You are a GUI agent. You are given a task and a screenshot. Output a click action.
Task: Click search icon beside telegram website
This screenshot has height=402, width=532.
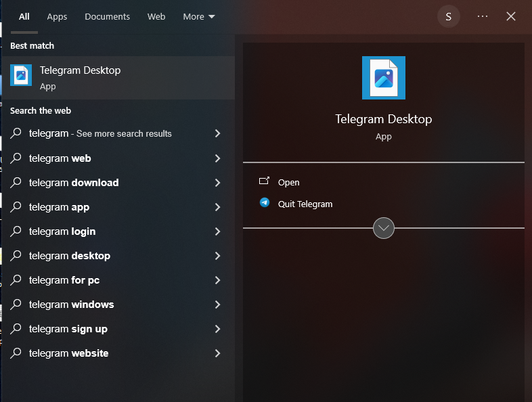point(16,353)
